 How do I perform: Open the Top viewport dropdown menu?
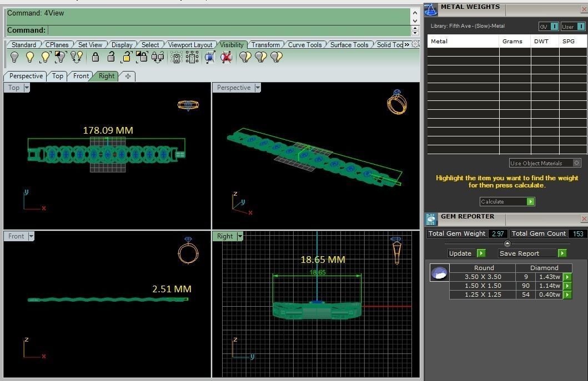[27, 88]
